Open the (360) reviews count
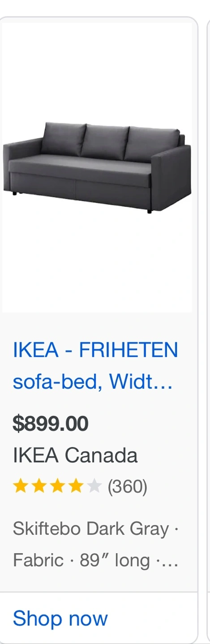210x644 pixels. click(x=128, y=486)
